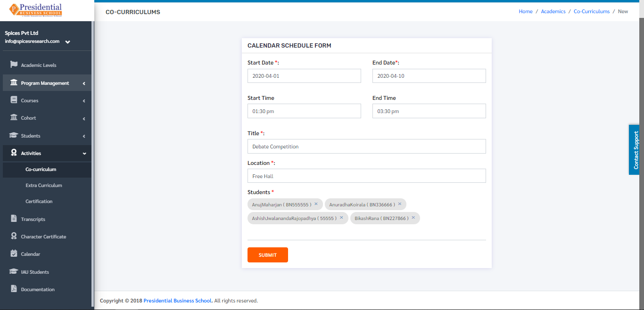This screenshot has height=310, width=644.
Task: Click the Location field with Free Hall
Action: point(367,176)
